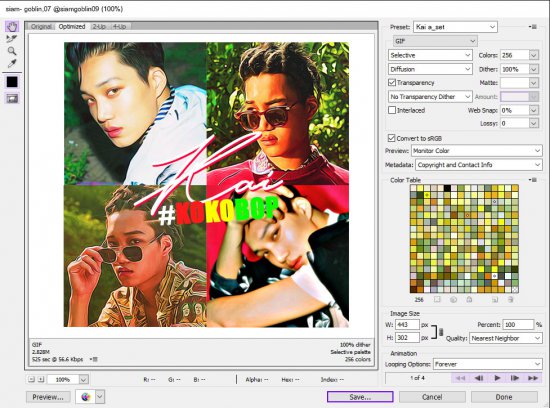Open the Diffusion dither algorithm dropdown
550x408 pixels.
[x=430, y=69]
